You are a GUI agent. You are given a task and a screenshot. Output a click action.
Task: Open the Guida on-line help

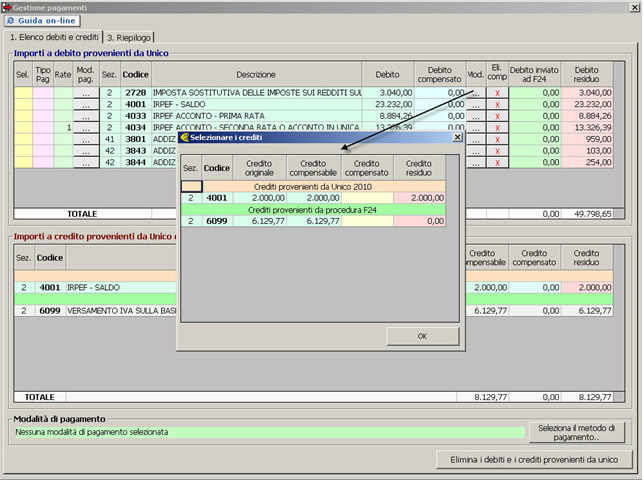(x=42, y=21)
